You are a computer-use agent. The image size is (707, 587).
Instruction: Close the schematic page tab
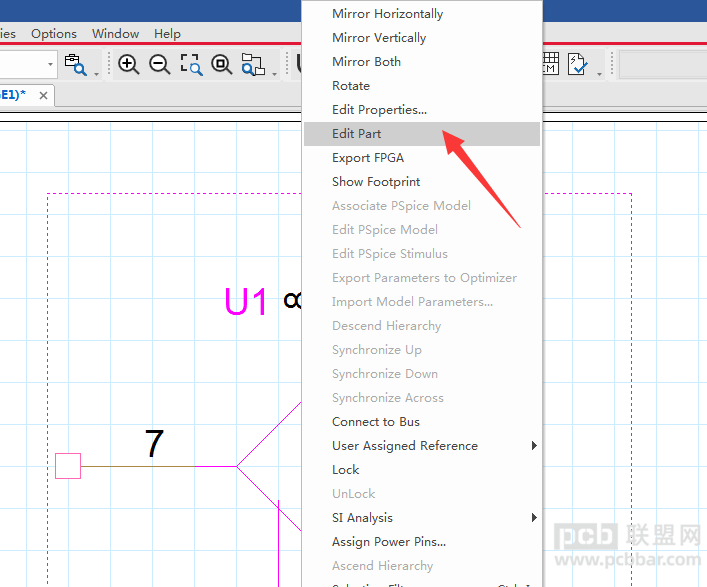pyautogui.click(x=43, y=96)
